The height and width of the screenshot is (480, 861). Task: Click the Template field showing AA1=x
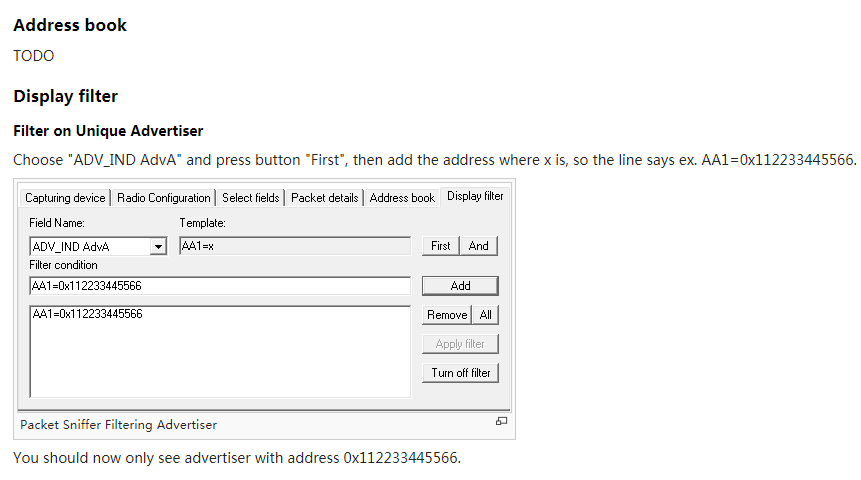click(x=294, y=246)
